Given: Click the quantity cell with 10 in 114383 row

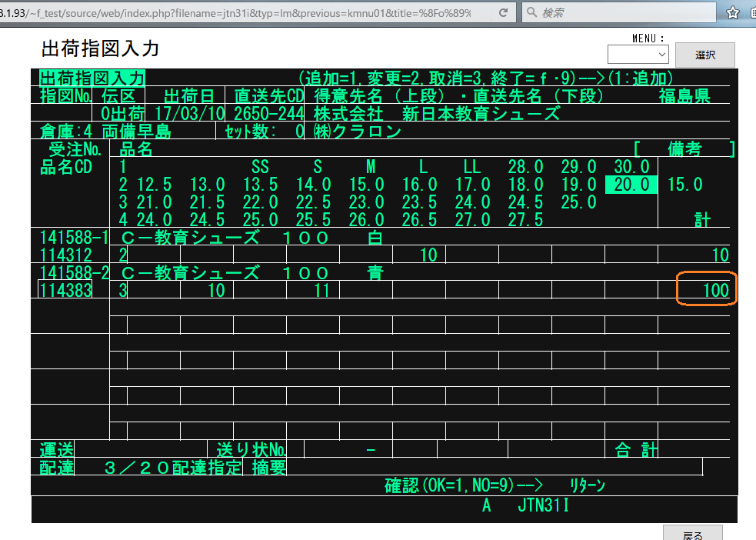Looking at the screenshot, I should 207,290.
